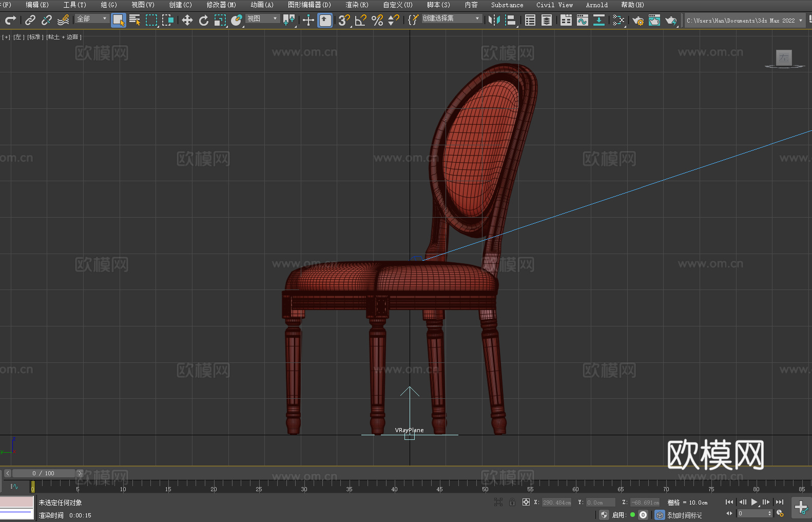Click the viewport [+] general menu label
Viewport: 812px width, 522px height.
click(x=6, y=37)
